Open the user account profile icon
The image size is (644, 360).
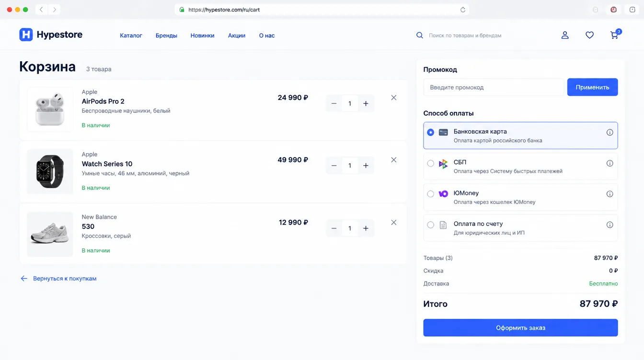click(x=565, y=35)
